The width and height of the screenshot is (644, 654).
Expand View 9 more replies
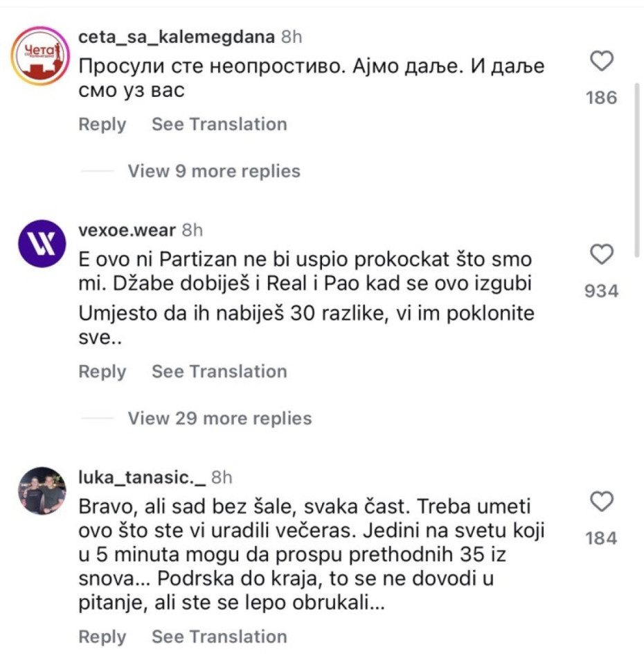(x=213, y=171)
